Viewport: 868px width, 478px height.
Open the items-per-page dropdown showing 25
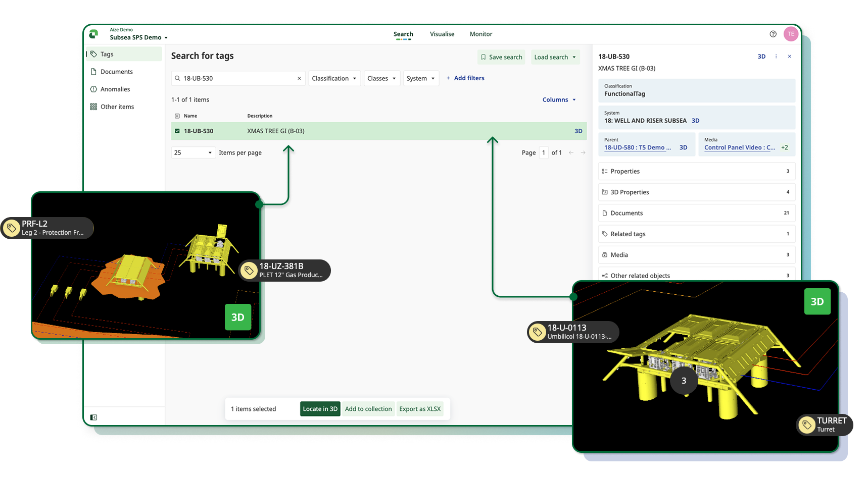[x=193, y=152]
